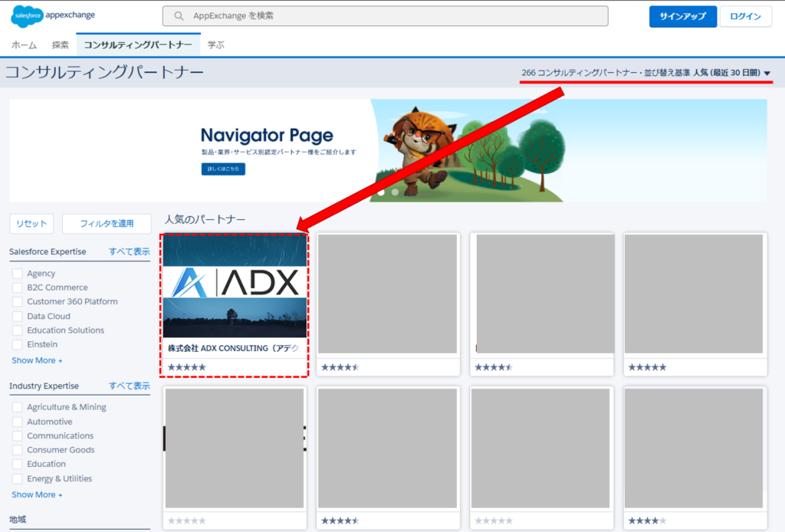Image resolution: width=785 pixels, height=532 pixels.
Task: Check the Consumer Goods checkbox
Action: pyautogui.click(x=17, y=450)
